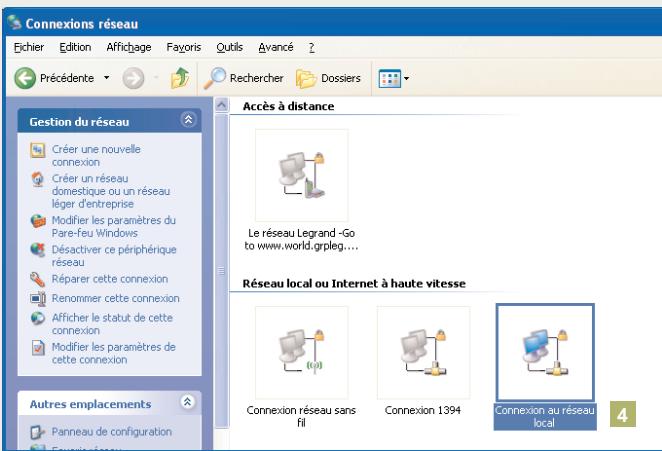Click the sidebar scrollbar up arrow
662x451 pixels.
[x=221, y=104]
